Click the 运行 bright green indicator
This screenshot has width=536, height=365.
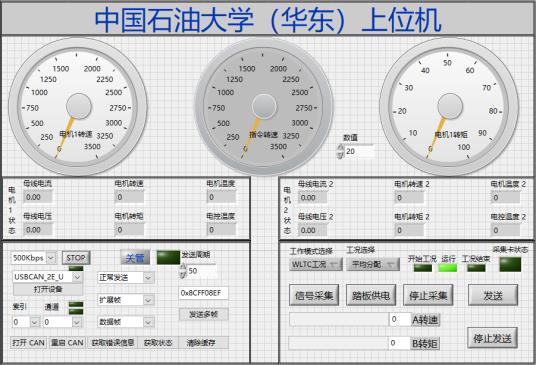coord(447,268)
